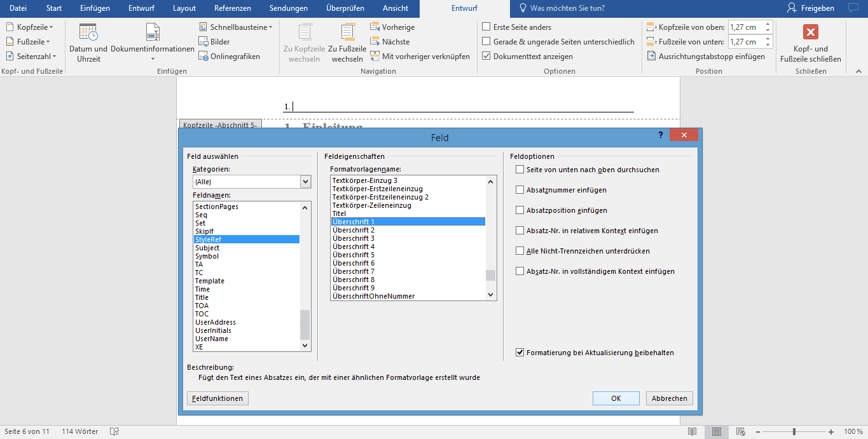Check Absatzposition einfügen
Image resolution: width=868 pixels, height=439 pixels.
[x=520, y=210]
